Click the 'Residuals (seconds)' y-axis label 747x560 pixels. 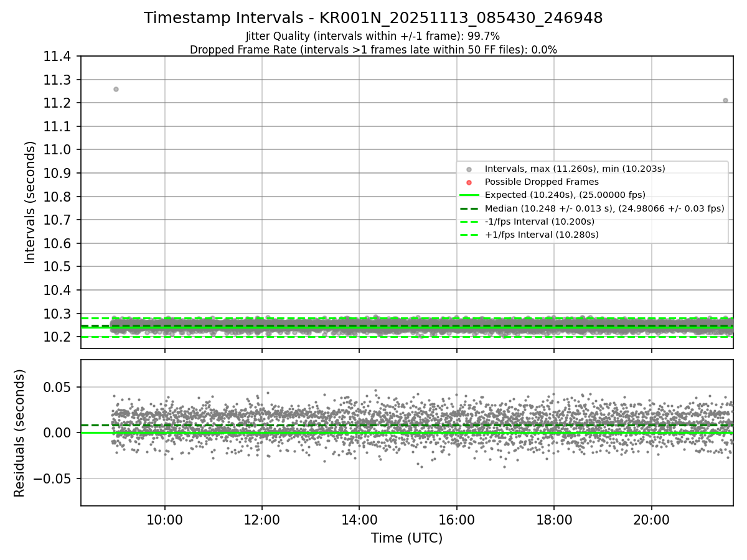tap(20, 433)
